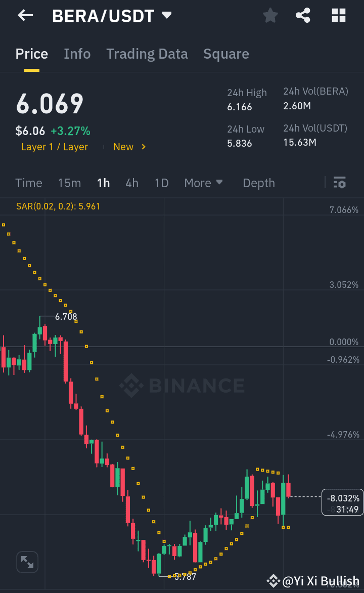Open the Yi Xi Bullish badge icon
Viewport: 364px width, 593px height.
pos(274,581)
